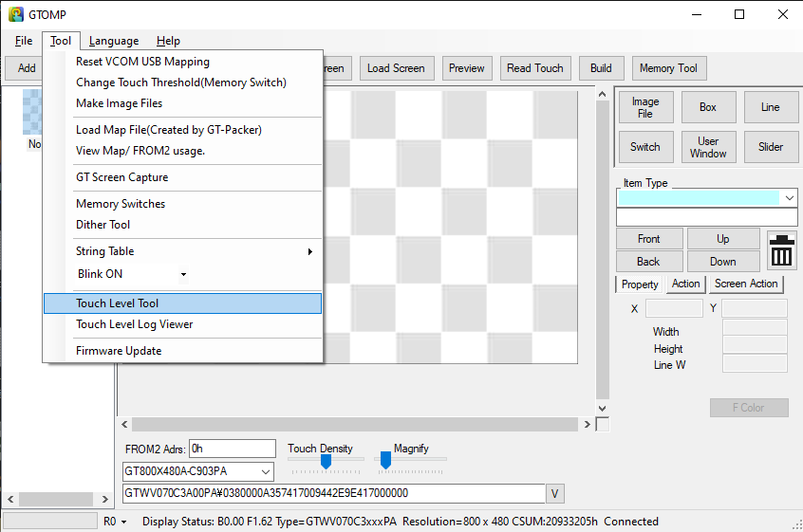Choose Firmware Update from the Tool menu
The width and height of the screenshot is (803, 532).
coord(119,351)
